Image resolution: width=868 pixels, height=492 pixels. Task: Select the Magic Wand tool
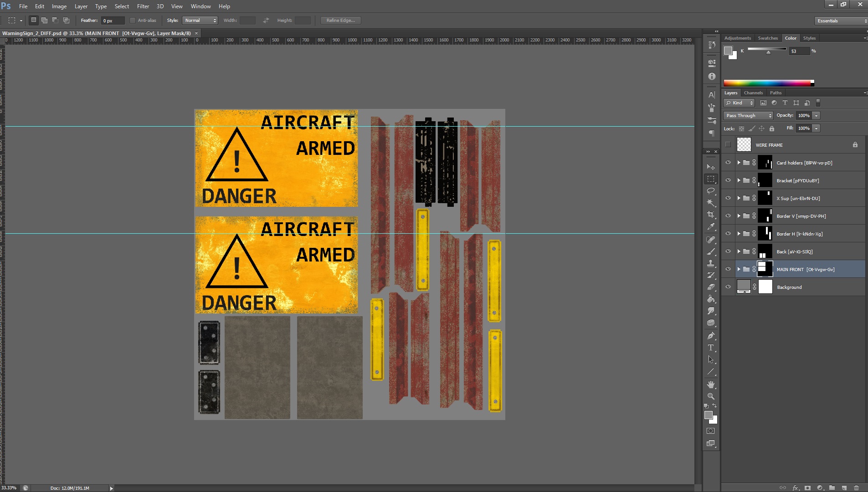point(711,203)
